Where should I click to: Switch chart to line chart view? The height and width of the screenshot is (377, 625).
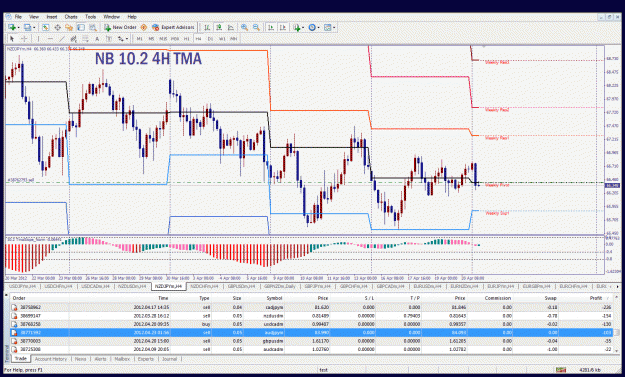coord(231,27)
